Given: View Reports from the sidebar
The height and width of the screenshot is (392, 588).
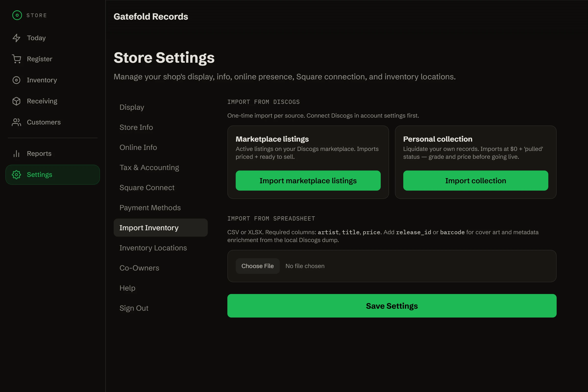Looking at the screenshot, I should pyautogui.click(x=52, y=154).
